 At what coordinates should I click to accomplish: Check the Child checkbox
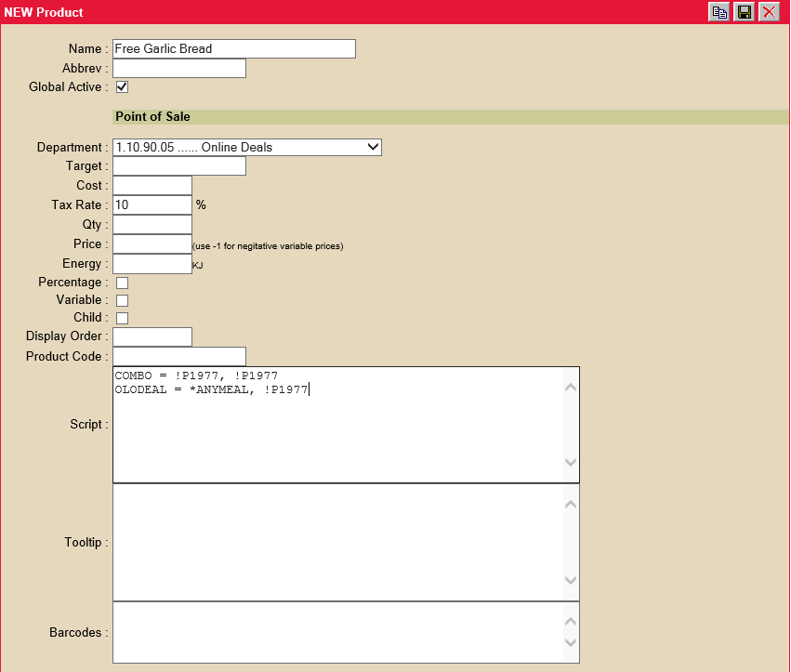coord(122,318)
